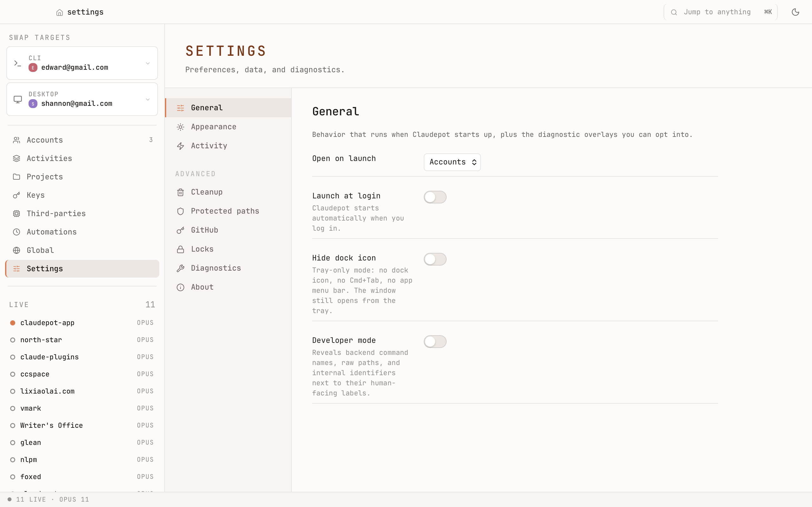Click the Locks padlock icon

coord(180,249)
